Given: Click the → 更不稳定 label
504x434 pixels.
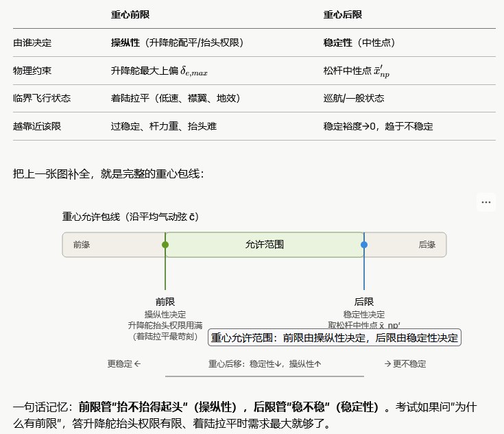Looking at the screenshot, I should (x=405, y=364).
